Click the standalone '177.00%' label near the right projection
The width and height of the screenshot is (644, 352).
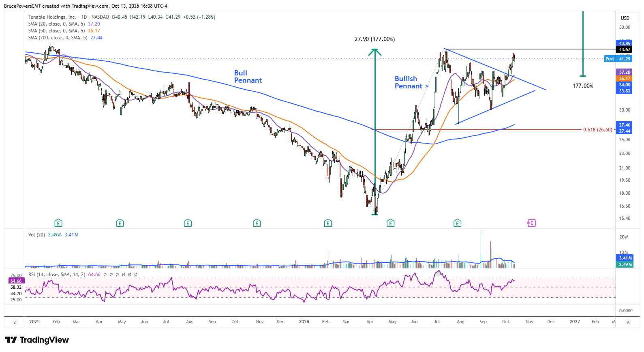(x=583, y=86)
